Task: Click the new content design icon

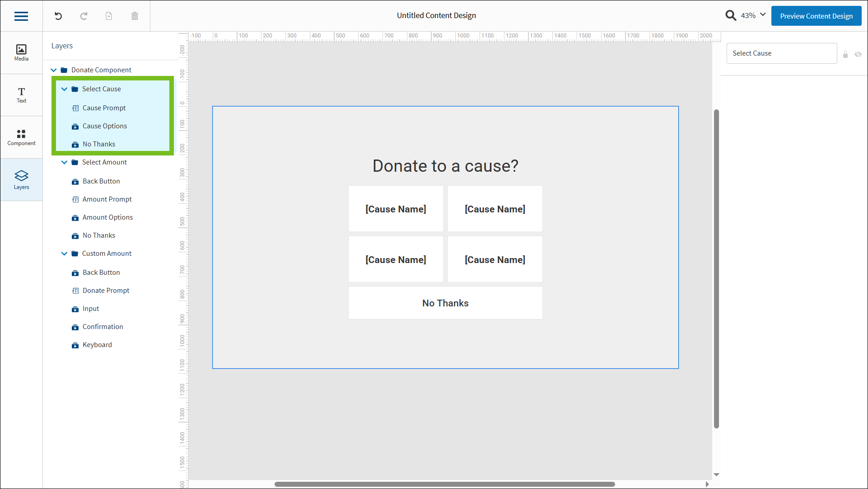Action: pyautogui.click(x=108, y=16)
